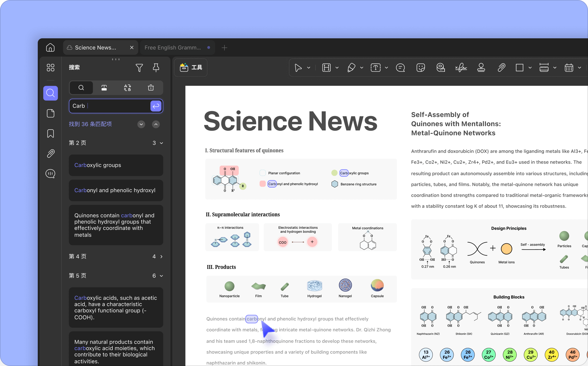The height and width of the screenshot is (366, 588).
Task: Open the attachments sidebar panel
Action: tap(50, 154)
